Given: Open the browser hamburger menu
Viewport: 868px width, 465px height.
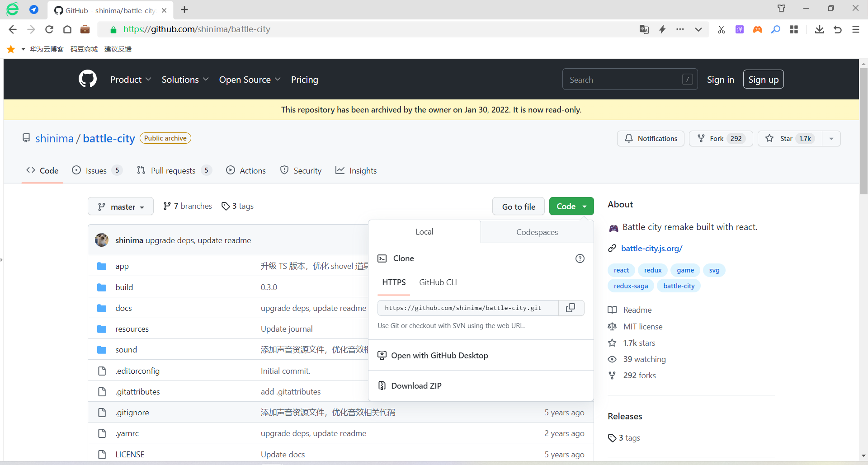Looking at the screenshot, I should pyautogui.click(x=856, y=29).
